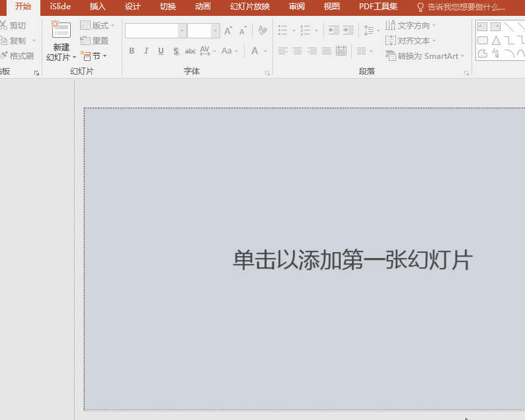Select the triangle shape in shapes gallery

click(495, 40)
